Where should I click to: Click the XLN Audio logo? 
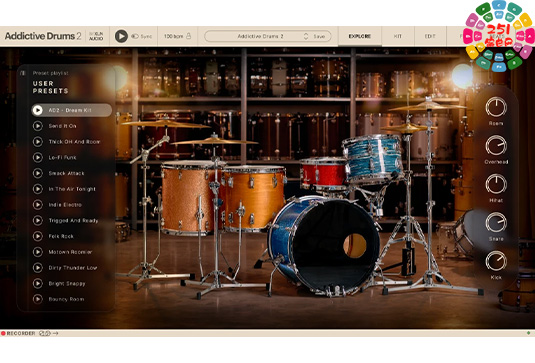(x=96, y=36)
